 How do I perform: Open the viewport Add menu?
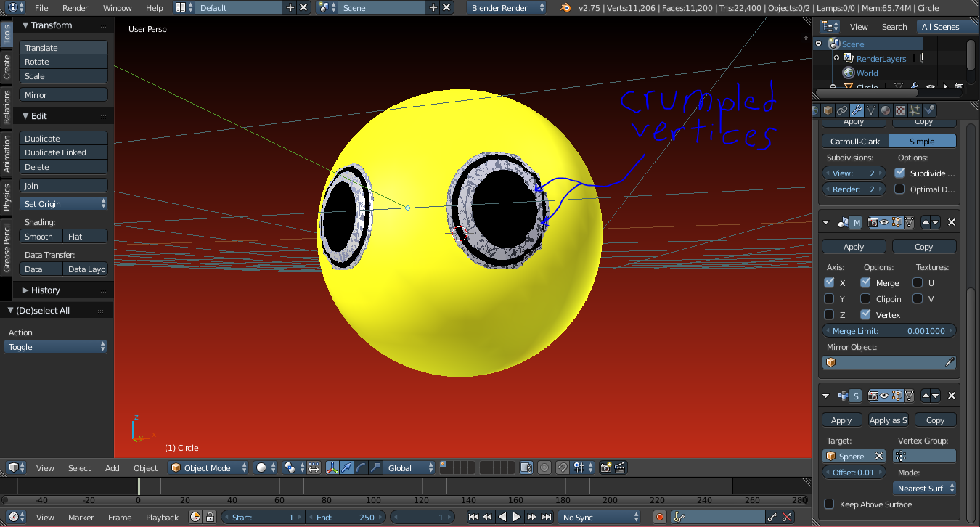click(113, 467)
